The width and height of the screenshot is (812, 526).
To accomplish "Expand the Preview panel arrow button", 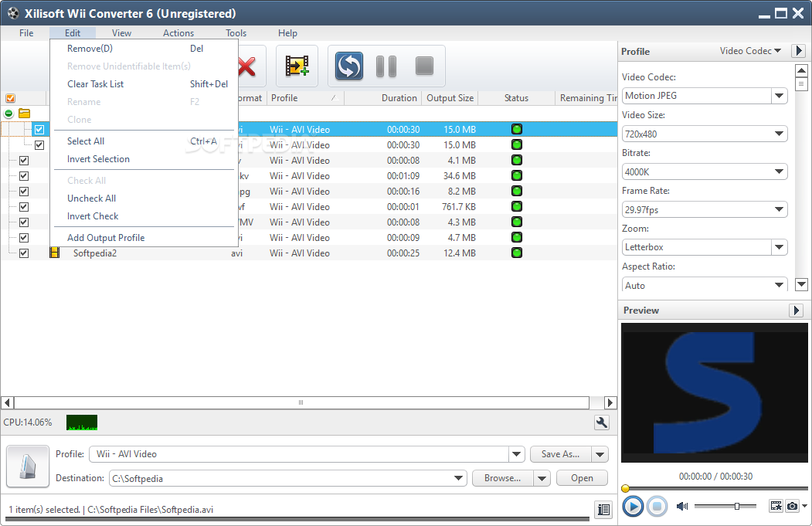I will (796, 310).
